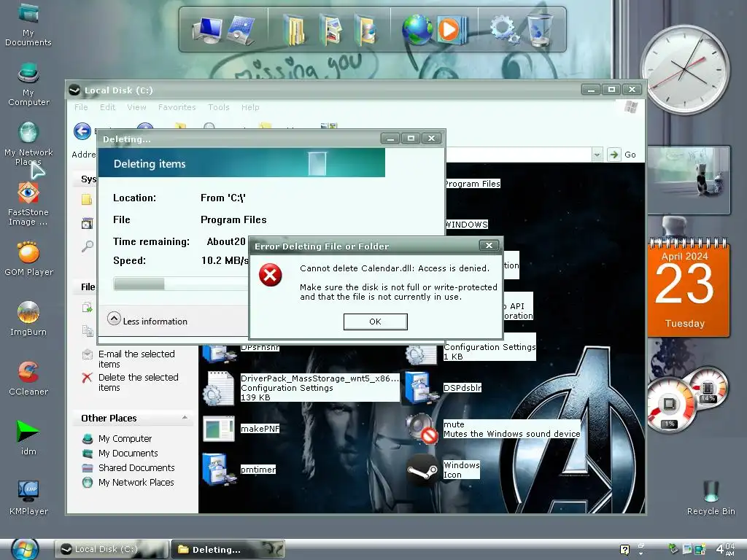747x560 pixels.
Task: Click the CPU meter gauge gadget
Action: tap(670, 405)
